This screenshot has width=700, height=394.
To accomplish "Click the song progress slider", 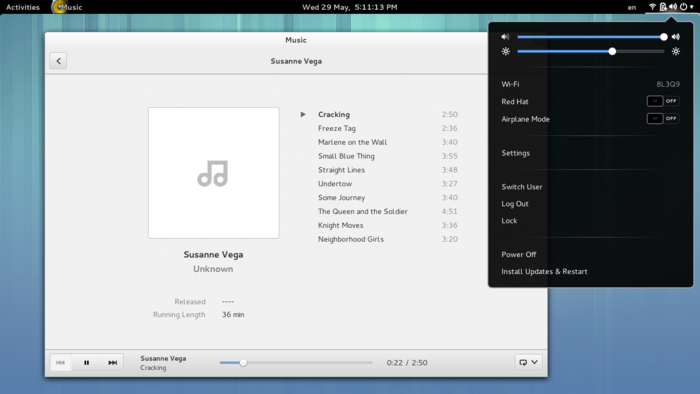I will (296, 363).
